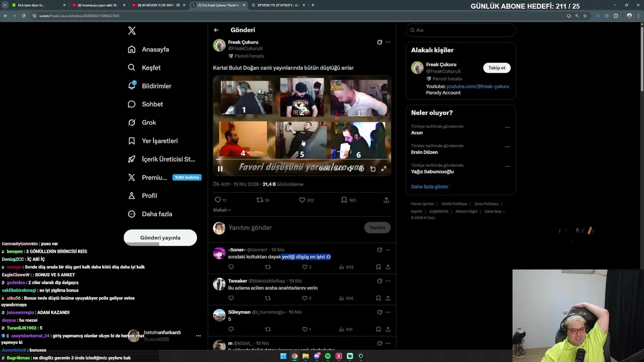Open Alakalı replies sort dropdown
The image size is (644, 362).
coord(222,210)
